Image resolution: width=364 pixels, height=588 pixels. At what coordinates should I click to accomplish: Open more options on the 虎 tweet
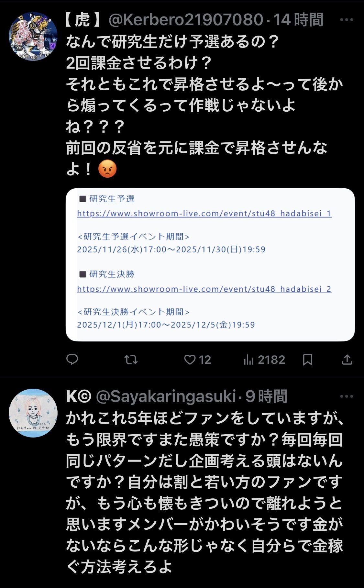click(x=347, y=20)
